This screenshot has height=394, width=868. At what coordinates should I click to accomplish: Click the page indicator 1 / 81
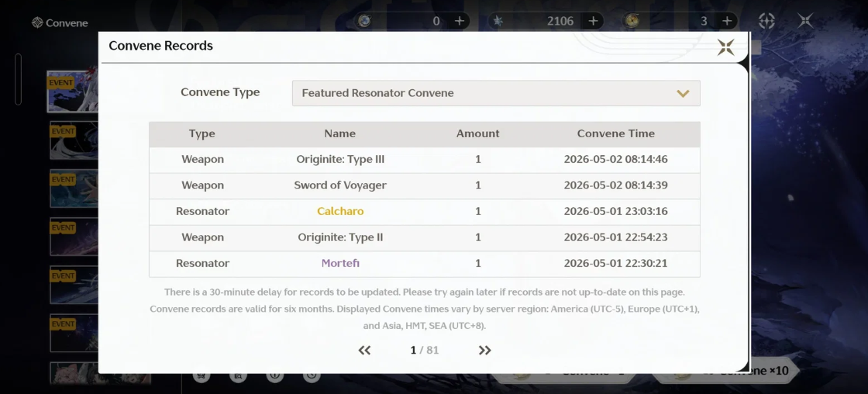tap(424, 351)
